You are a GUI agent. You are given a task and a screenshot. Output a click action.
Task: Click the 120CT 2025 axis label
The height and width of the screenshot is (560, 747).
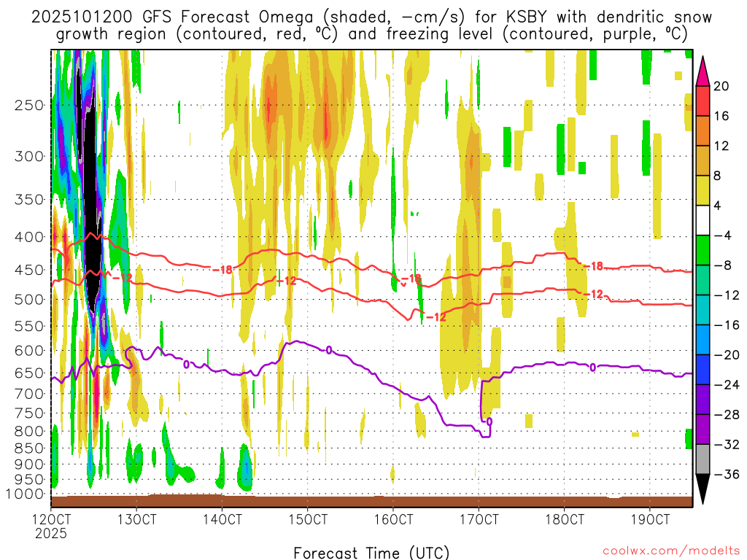pos(51,526)
